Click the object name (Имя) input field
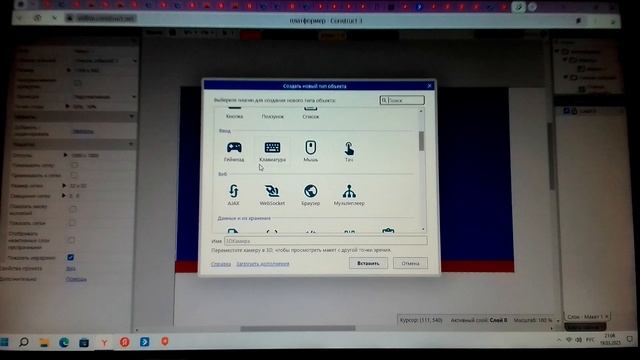Image resolution: width=640 pixels, height=360 pixels. click(326, 241)
